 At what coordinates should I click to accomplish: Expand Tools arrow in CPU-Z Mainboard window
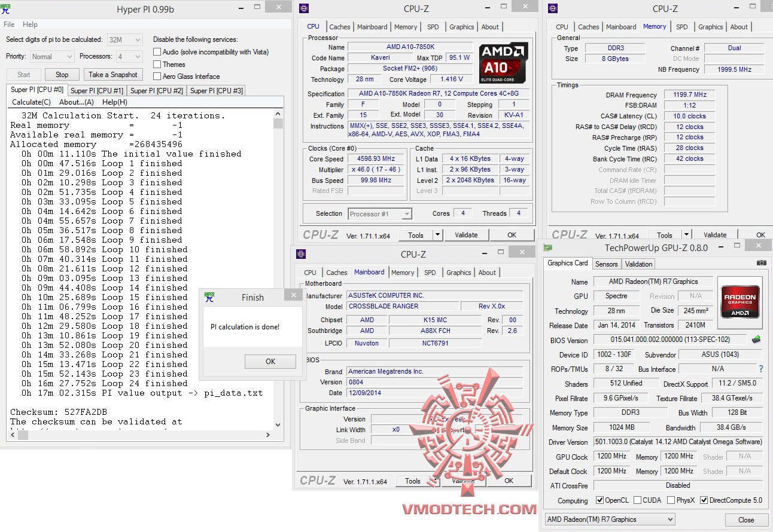click(x=434, y=481)
